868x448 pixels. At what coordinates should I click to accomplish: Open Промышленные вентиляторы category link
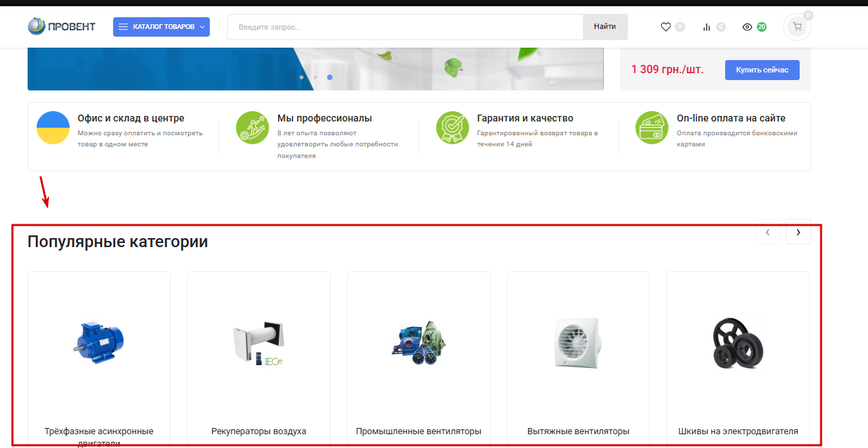[x=419, y=431]
